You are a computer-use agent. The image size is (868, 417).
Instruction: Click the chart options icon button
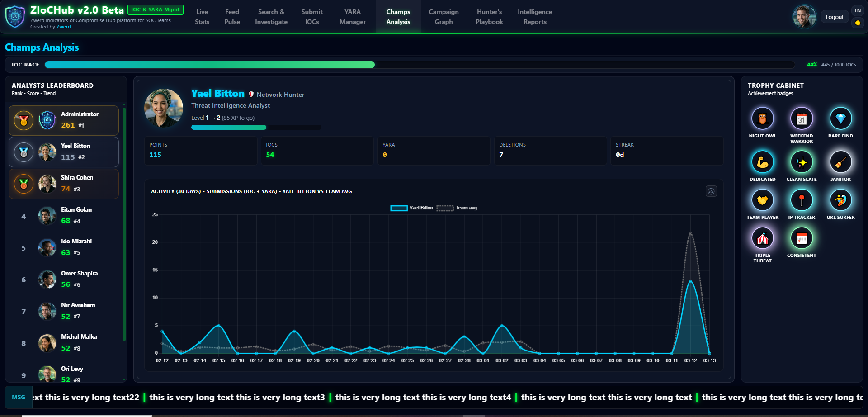711,191
